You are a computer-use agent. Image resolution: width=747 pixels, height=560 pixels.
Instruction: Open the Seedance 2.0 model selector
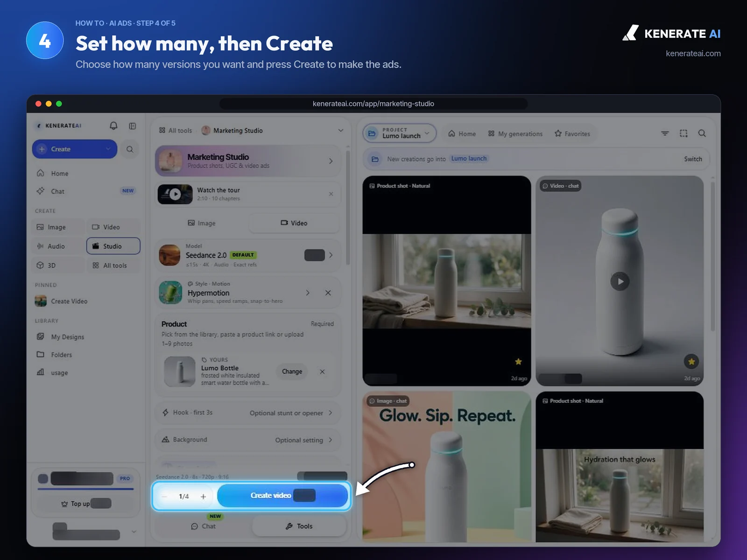point(248,255)
